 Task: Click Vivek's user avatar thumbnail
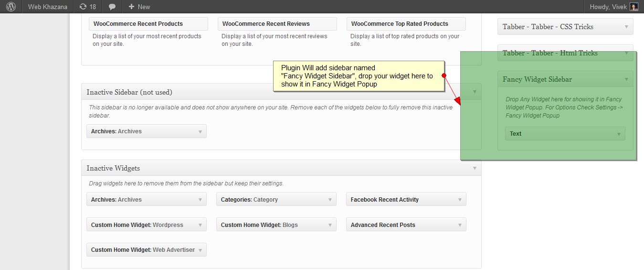[x=633, y=7]
